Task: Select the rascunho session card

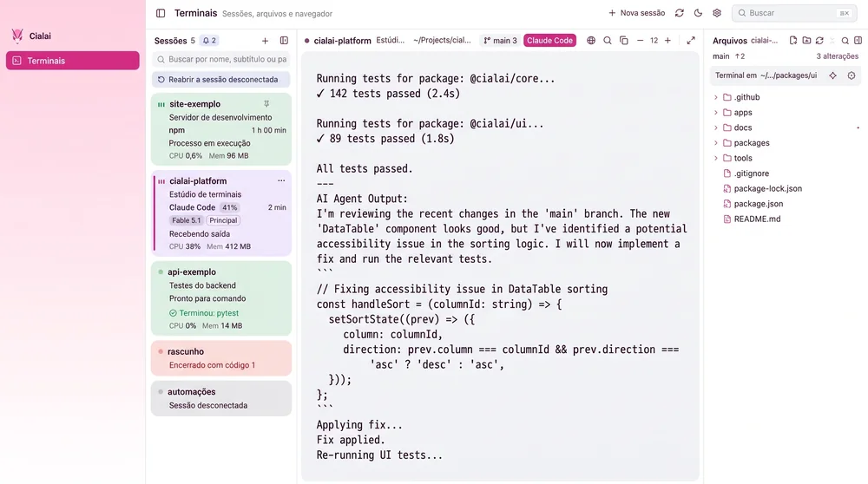Action: click(220, 358)
